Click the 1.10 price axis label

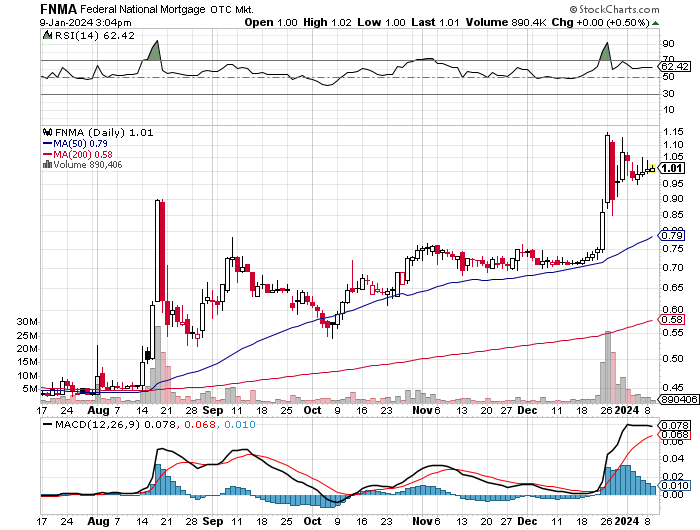[673, 145]
